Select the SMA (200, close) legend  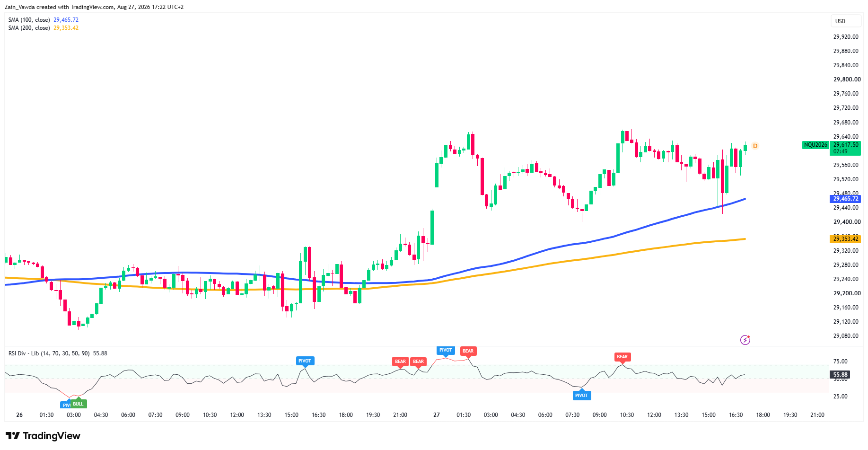coord(43,28)
